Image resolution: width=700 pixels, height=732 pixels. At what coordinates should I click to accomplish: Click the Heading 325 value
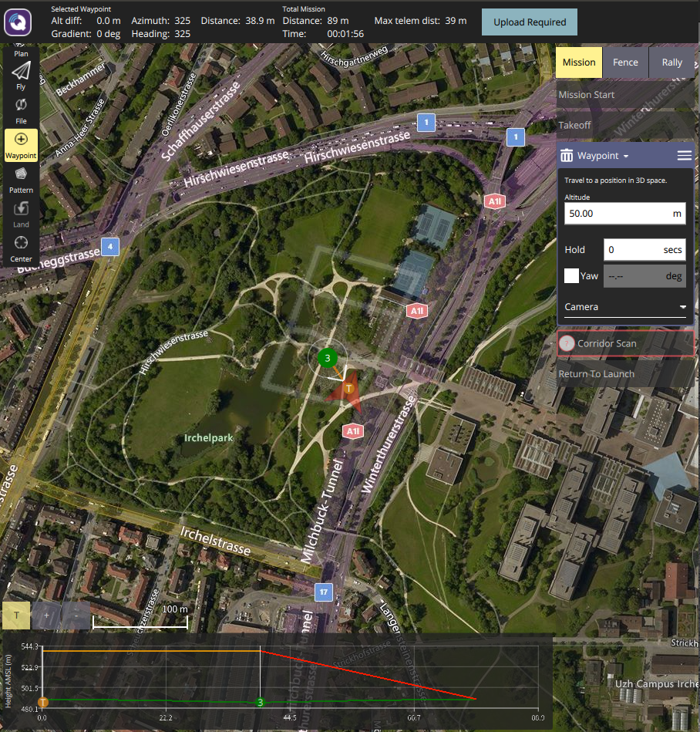(182, 34)
